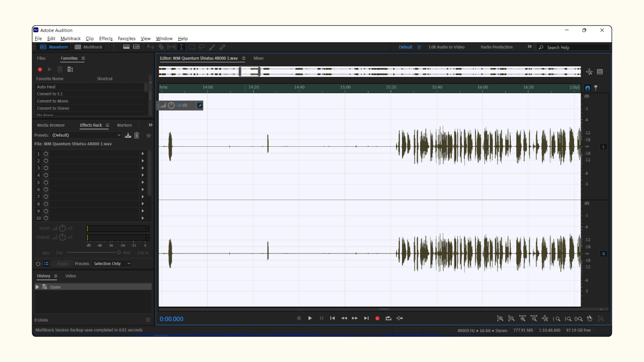Open the Presets dropdown showing (Default)
The image size is (644, 362).
pyautogui.click(x=86, y=135)
